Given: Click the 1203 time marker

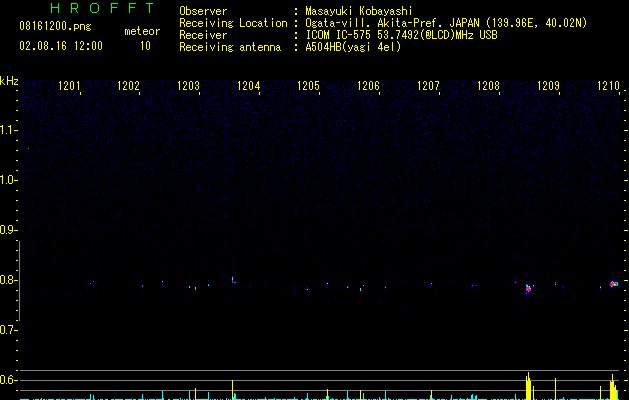Looking at the screenshot, I should point(189,86).
